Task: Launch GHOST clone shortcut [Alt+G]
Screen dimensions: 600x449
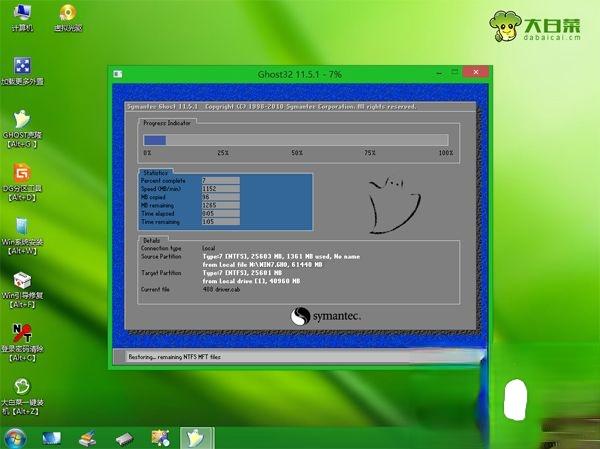Action: point(22,129)
